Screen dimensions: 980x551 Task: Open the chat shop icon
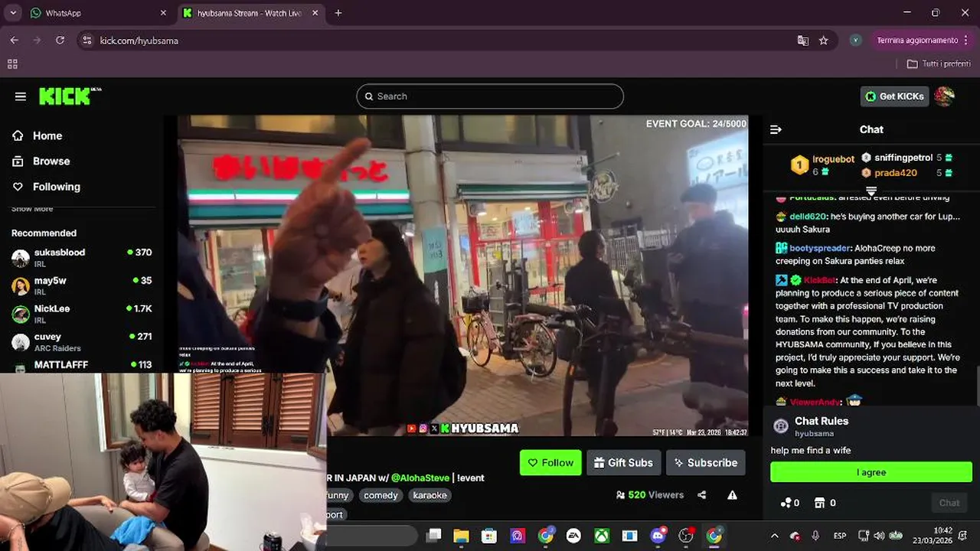click(x=819, y=503)
